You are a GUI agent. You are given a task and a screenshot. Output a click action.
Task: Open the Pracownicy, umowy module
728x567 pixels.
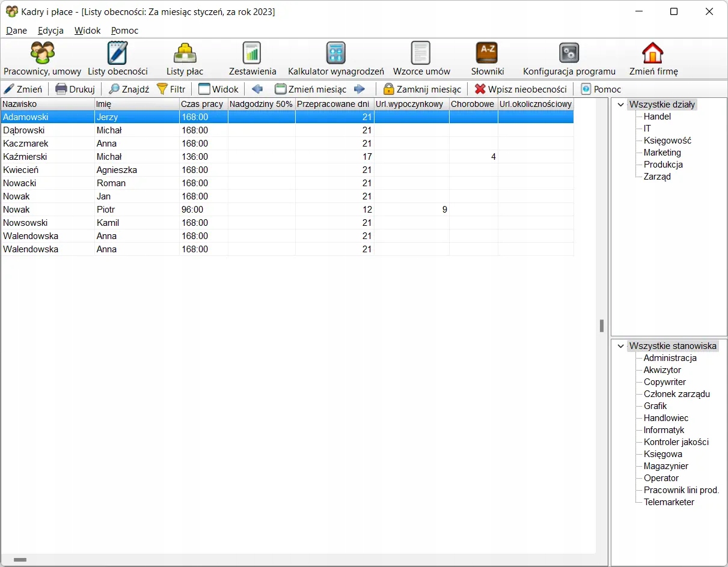click(x=42, y=53)
